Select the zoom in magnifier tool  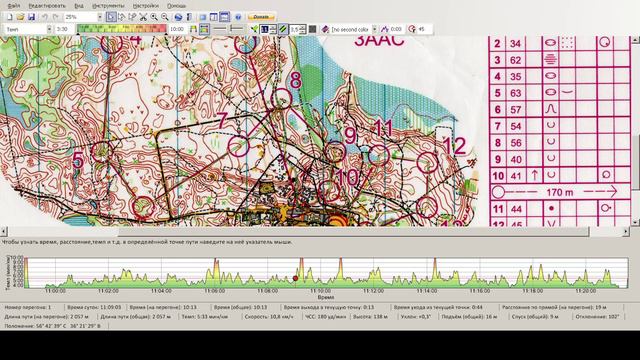pyautogui.click(x=154, y=17)
